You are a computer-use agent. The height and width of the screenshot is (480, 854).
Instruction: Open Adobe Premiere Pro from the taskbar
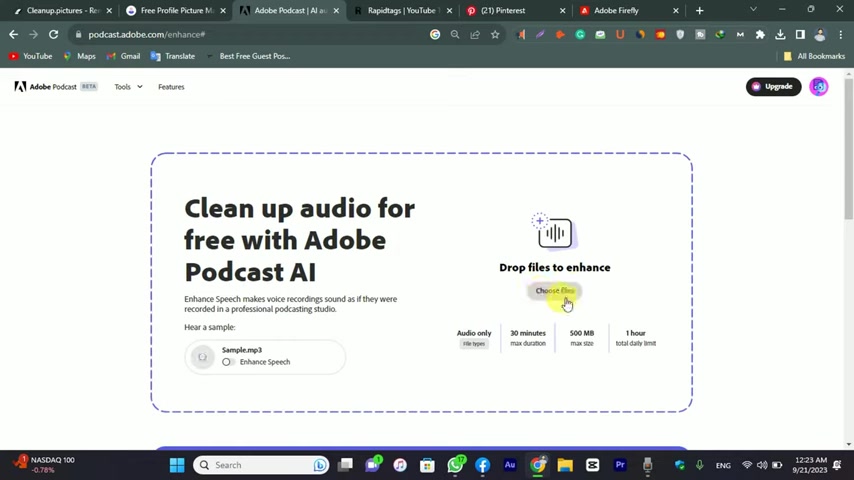click(620, 465)
